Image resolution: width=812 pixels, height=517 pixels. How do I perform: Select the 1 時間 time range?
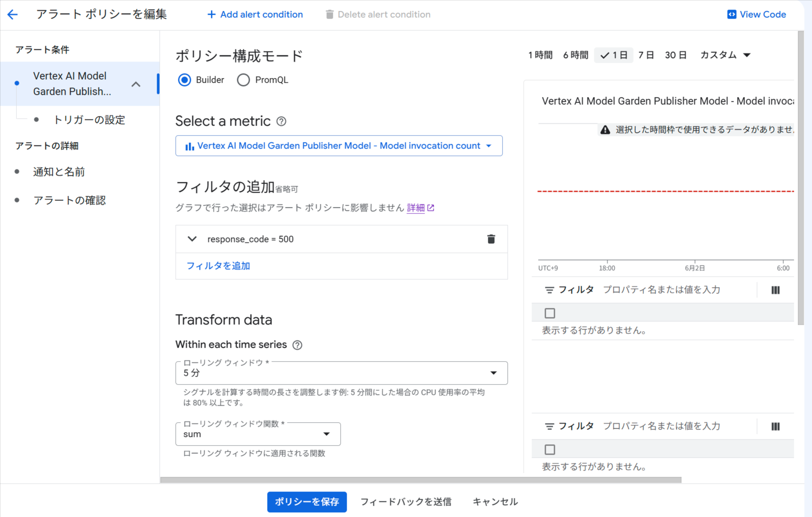(x=540, y=55)
